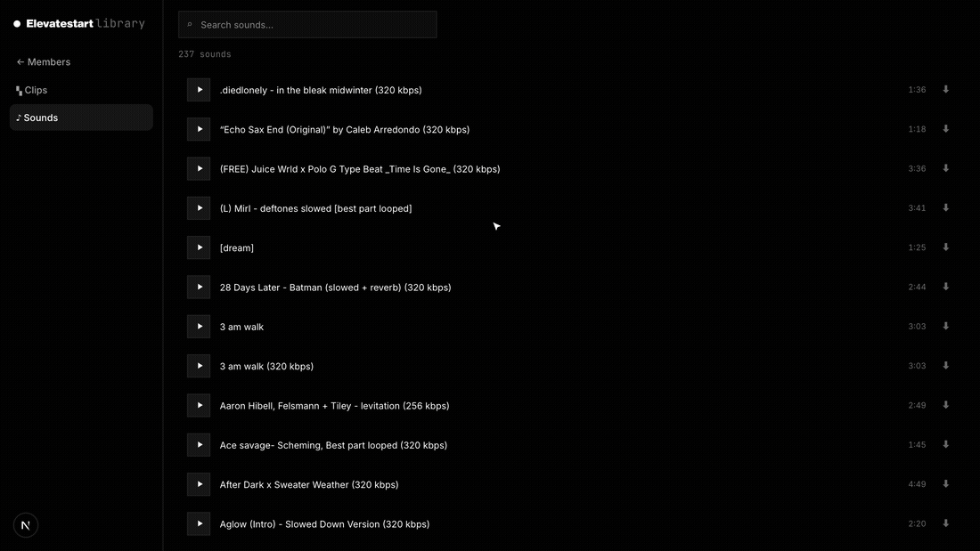980x551 pixels.
Task: Play 28 Days Later - Batman track
Action: [199, 288]
